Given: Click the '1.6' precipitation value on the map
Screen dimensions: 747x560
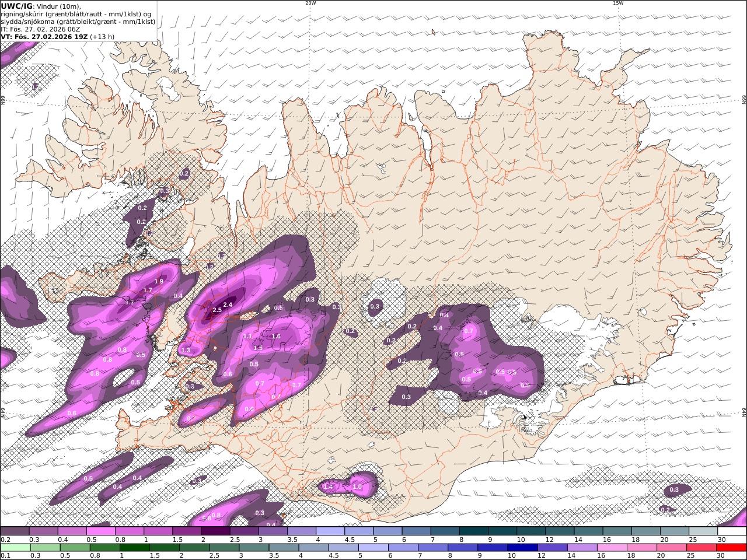Looking at the screenshot, I should 277,336.
